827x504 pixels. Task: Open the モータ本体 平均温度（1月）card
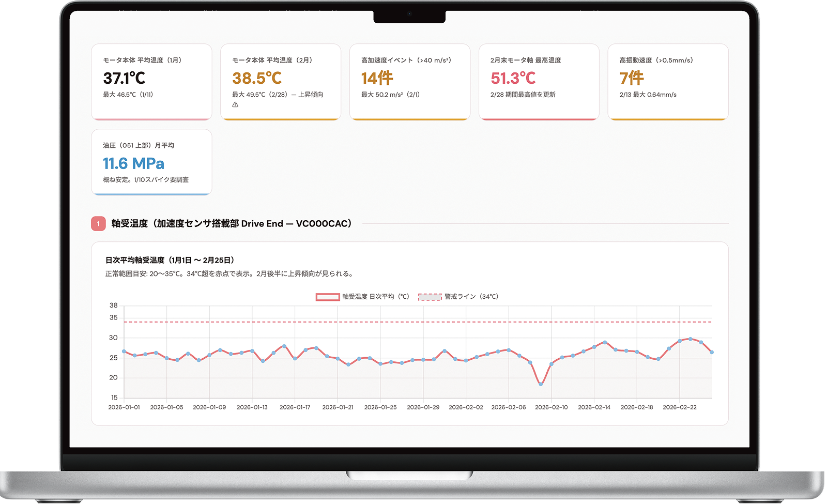151,82
